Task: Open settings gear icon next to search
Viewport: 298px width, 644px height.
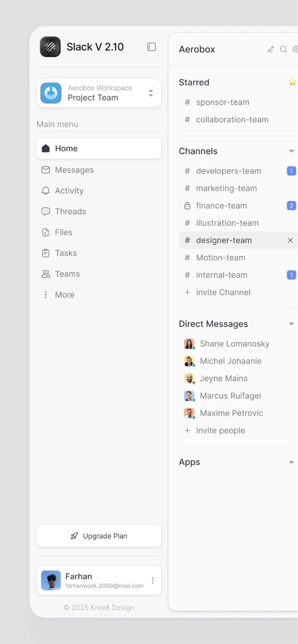Action: click(295, 49)
